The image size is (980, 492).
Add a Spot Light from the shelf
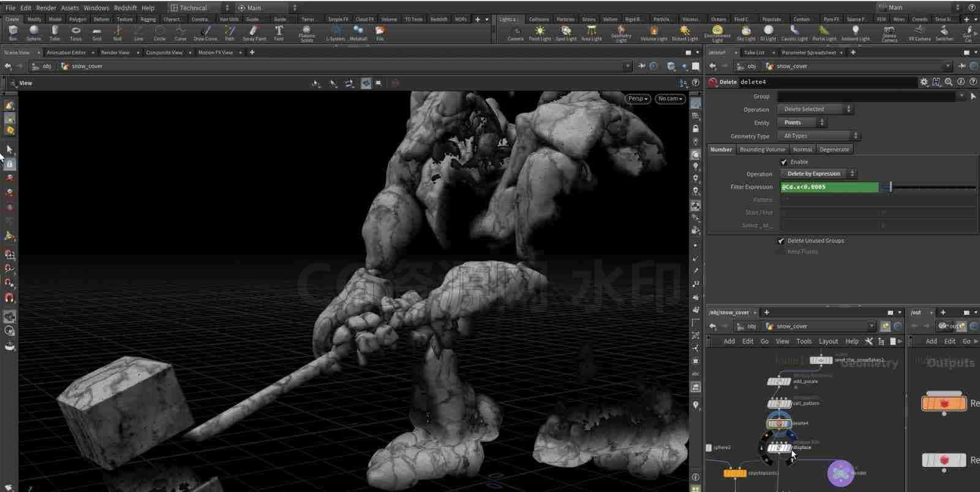[x=566, y=32]
